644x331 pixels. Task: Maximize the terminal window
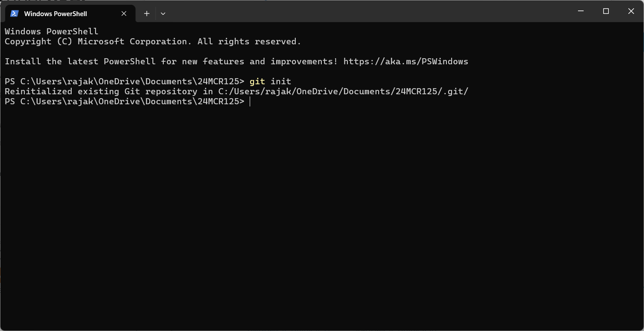(x=606, y=11)
